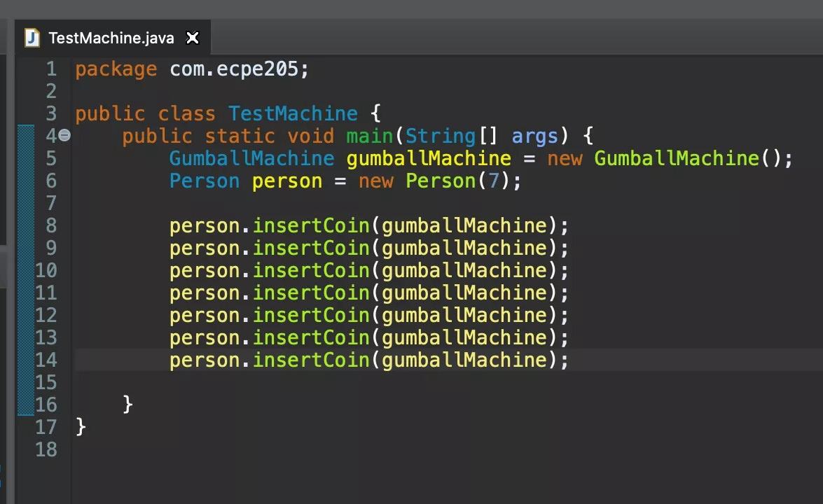The image size is (823, 504).
Task: Select the TestMachine.java tab
Action: [x=112, y=38]
